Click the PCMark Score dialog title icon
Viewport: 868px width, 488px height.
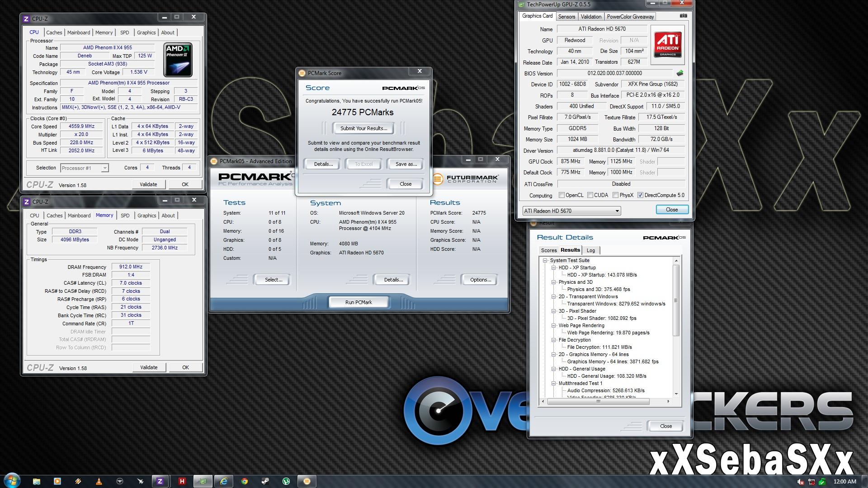(x=302, y=73)
